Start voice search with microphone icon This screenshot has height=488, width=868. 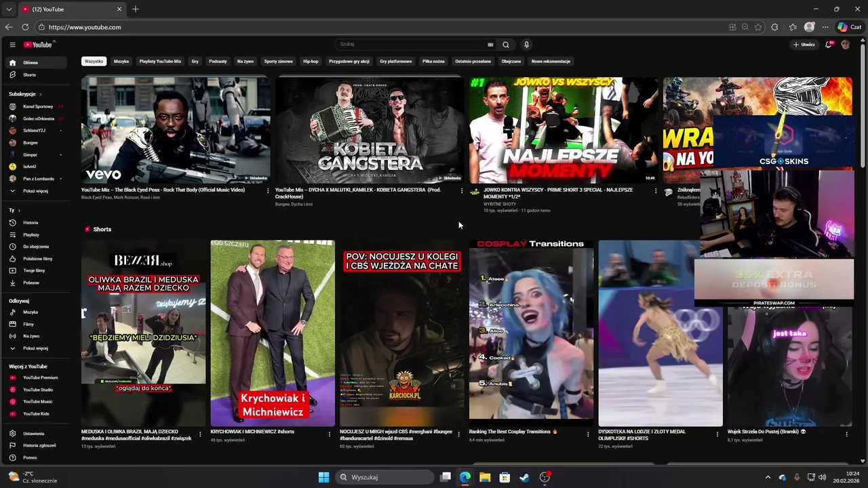click(526, 45)
